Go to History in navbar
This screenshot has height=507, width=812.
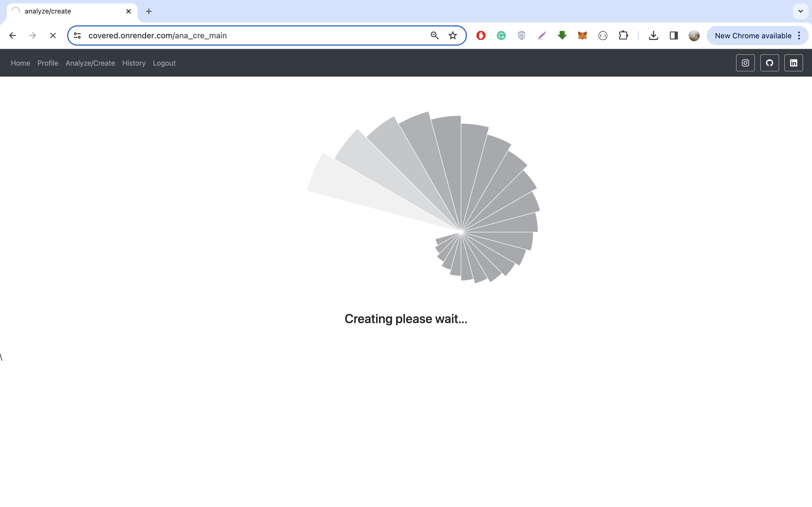134,63
